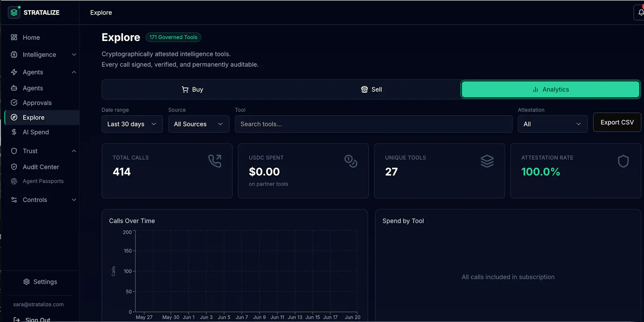644x322 pixels.
Task: Click the $0.00 USDC spent value
Action: coord(264,172)
